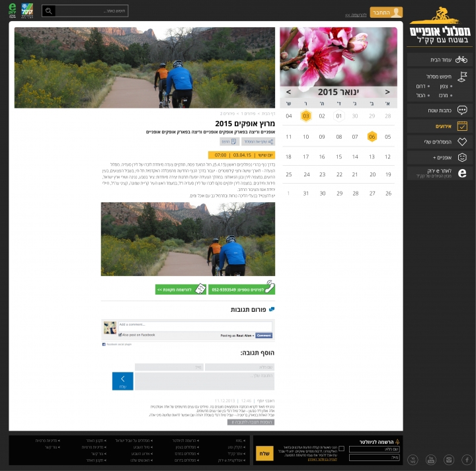
Task: Click the flag trail-search icon
Action: 462,77
